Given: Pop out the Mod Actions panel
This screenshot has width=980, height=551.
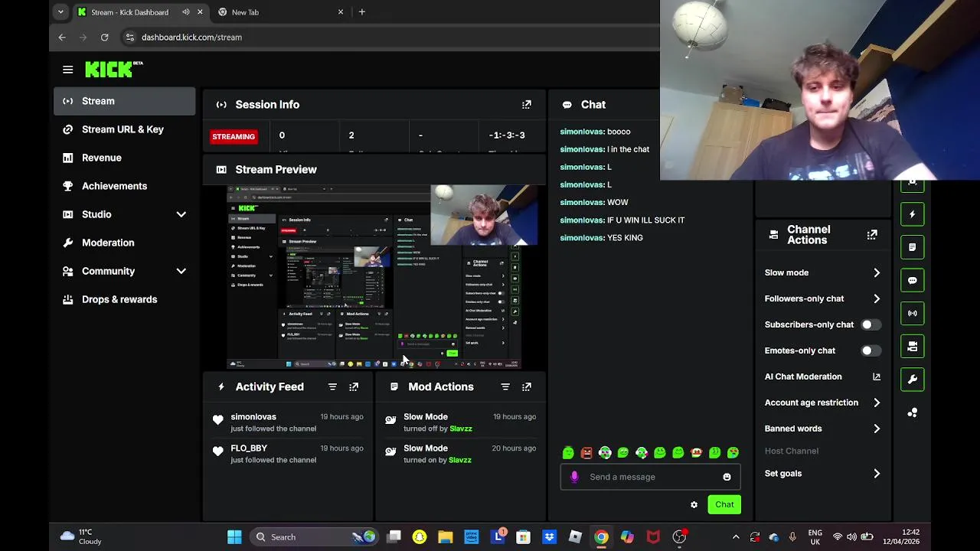Looking at the screenshot, I should [x=527, y=387].
